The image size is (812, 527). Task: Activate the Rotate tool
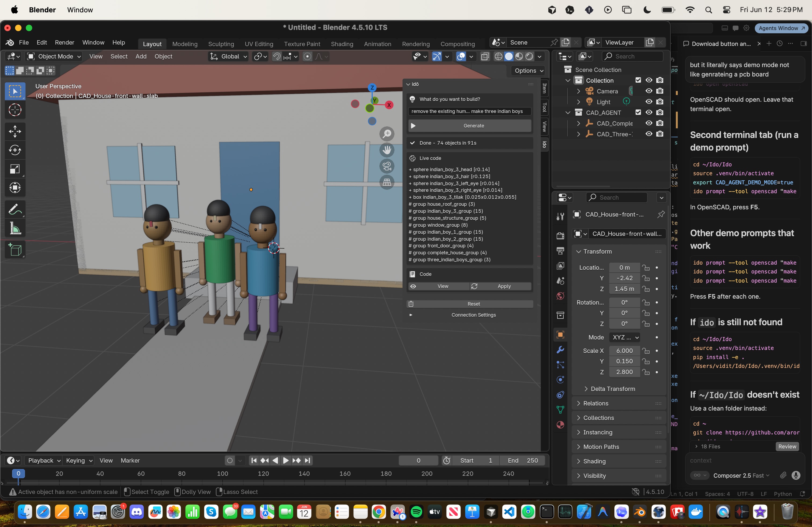pos(15,150)
